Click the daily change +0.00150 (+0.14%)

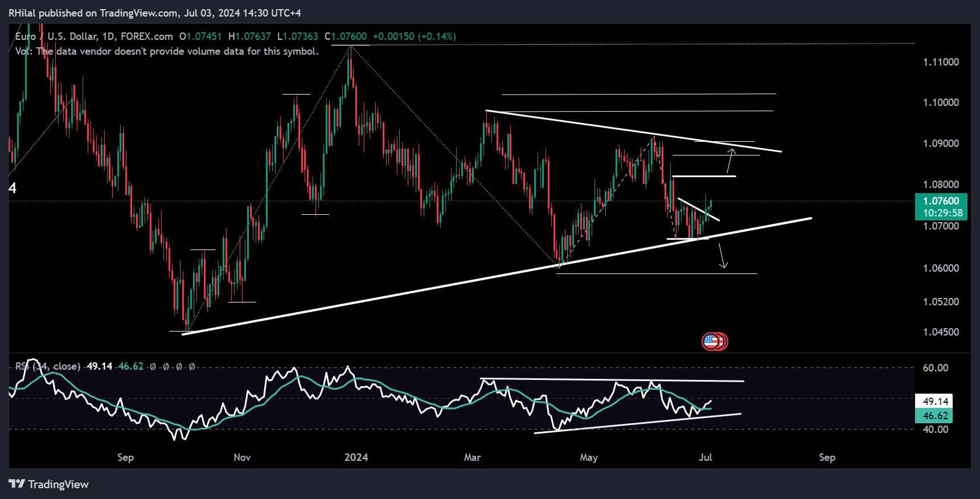pyautogui.click(x=415, y=36)
